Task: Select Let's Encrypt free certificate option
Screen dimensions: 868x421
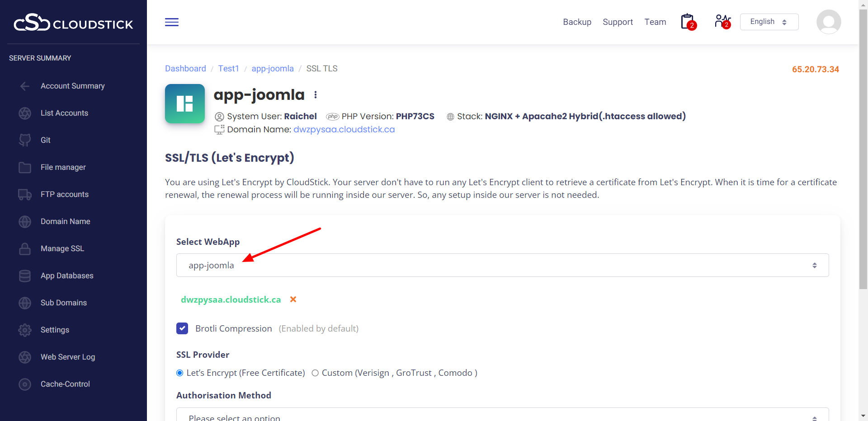Action: click(x=180, y=373)
